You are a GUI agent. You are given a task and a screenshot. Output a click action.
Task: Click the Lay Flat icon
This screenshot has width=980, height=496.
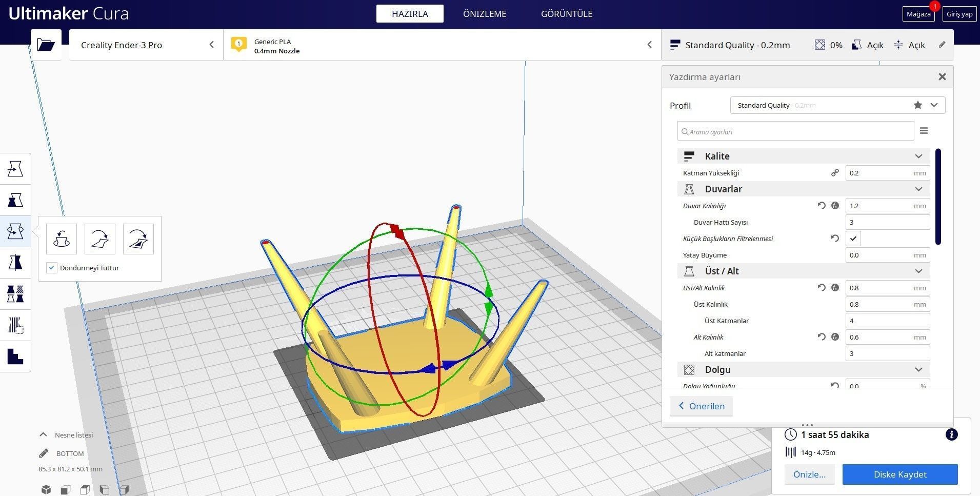click(100, 239)
